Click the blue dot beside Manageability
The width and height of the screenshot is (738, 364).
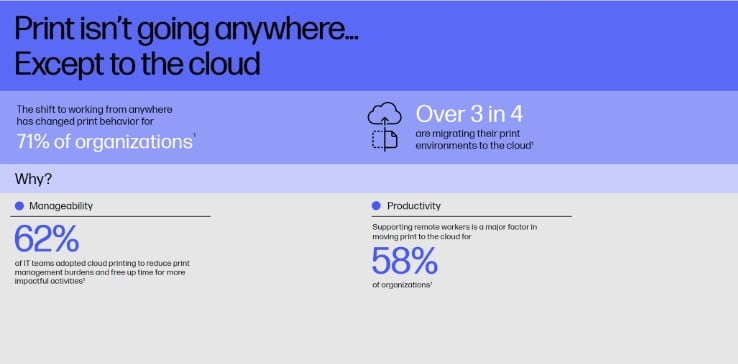[x=19, y=206]
